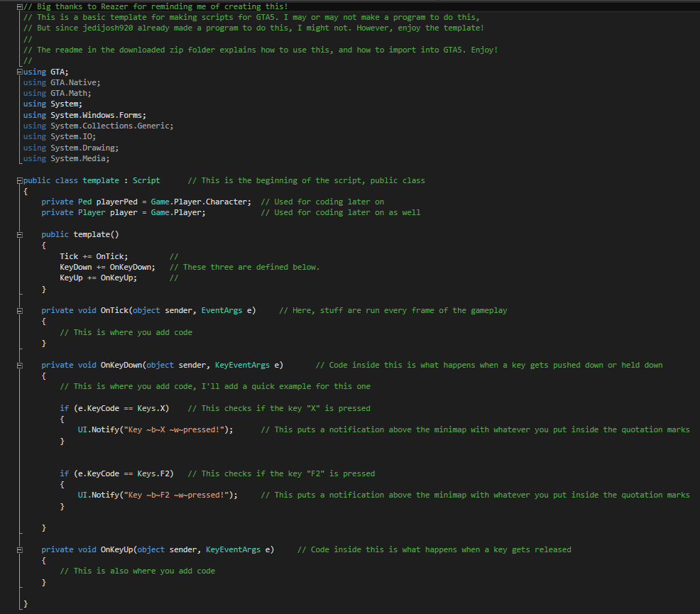Click the EventArgs type in OnTick signature
Screen dimensions: 700x614
(x=222, y=311)
